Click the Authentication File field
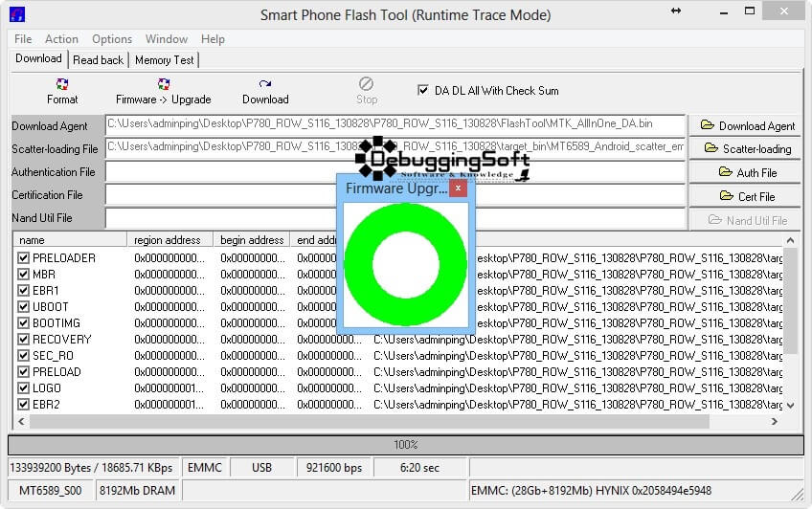The width and height of the screenshot is (812, 509). click(395, 171)
